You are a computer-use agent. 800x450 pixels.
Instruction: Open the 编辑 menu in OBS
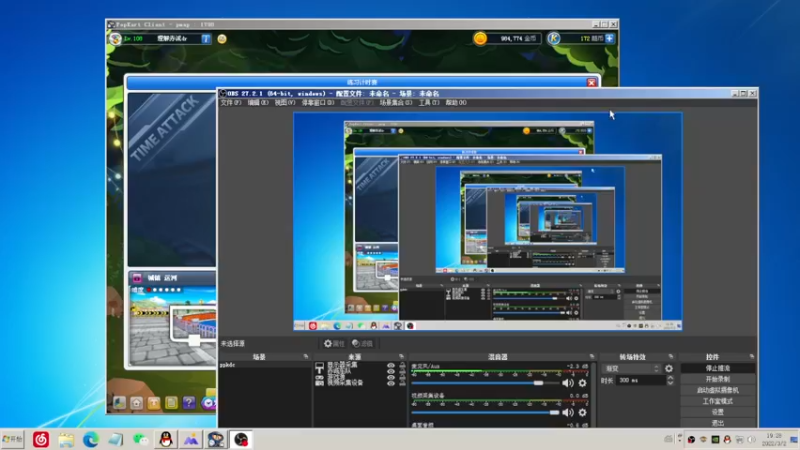tap(258, 103)
